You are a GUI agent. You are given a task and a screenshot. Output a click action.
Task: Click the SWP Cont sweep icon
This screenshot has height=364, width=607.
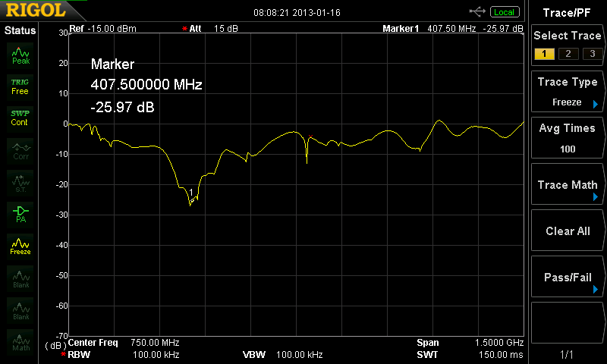pos(20,118)
